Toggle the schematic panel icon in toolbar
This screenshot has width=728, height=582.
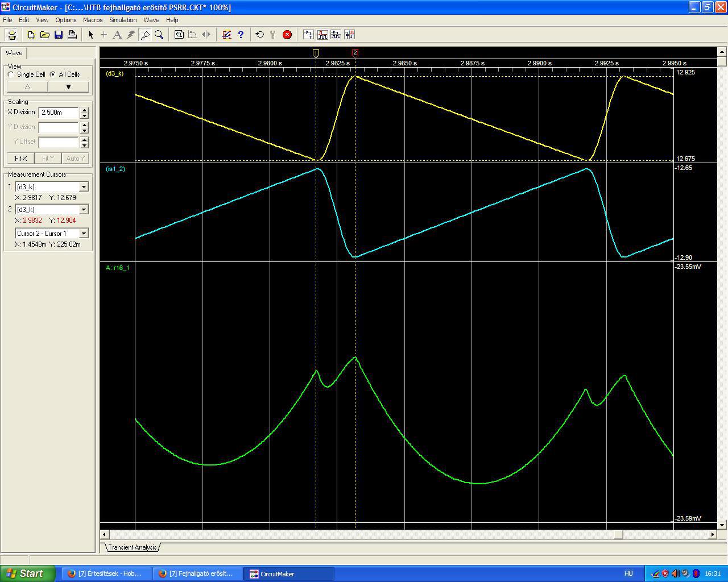[11, 35]
